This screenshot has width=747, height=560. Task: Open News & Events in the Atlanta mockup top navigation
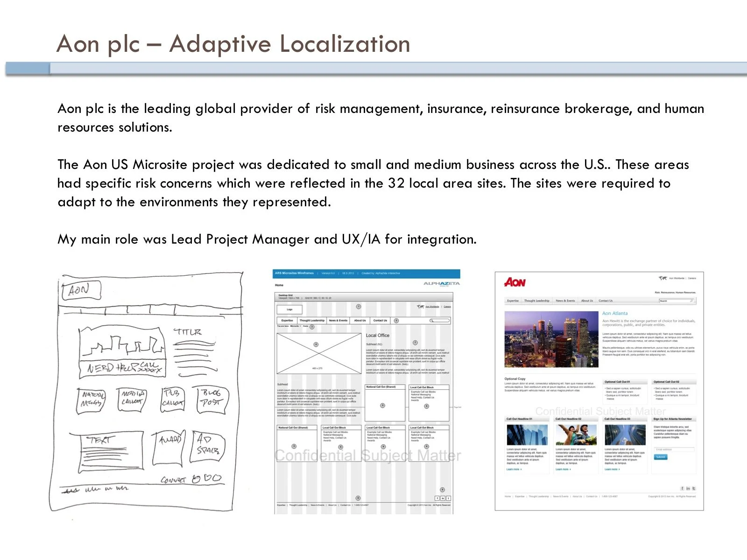[565, 301]
